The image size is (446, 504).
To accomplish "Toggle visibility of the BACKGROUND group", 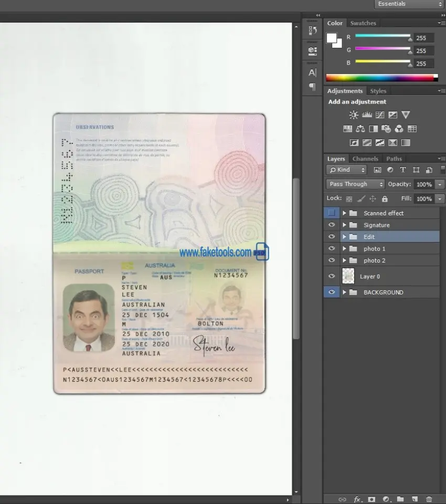I will pyautogui.click(x=331, y=292).
